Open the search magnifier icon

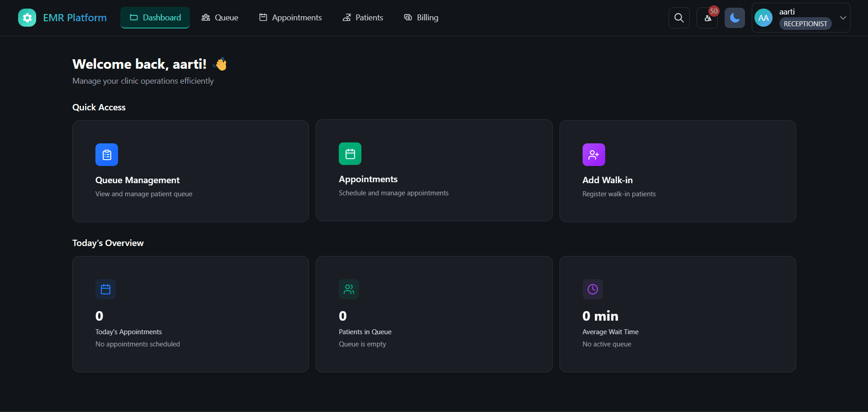pos(679,18)
